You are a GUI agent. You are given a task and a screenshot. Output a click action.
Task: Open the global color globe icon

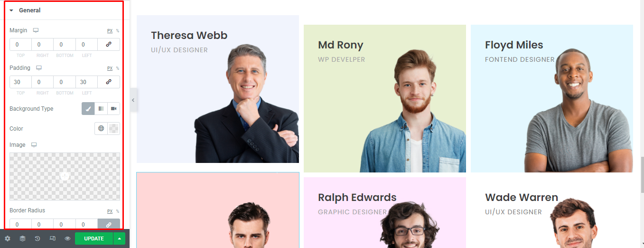(101, 129)
